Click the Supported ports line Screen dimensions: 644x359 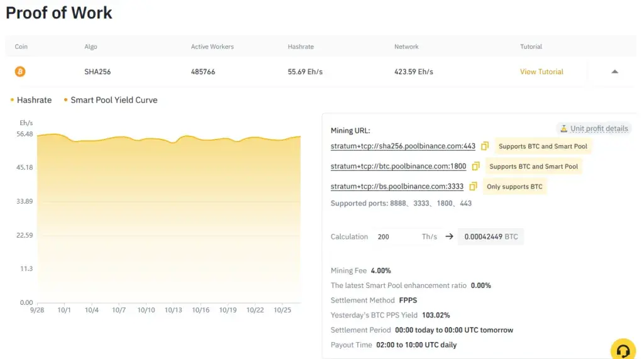[401, 203]
